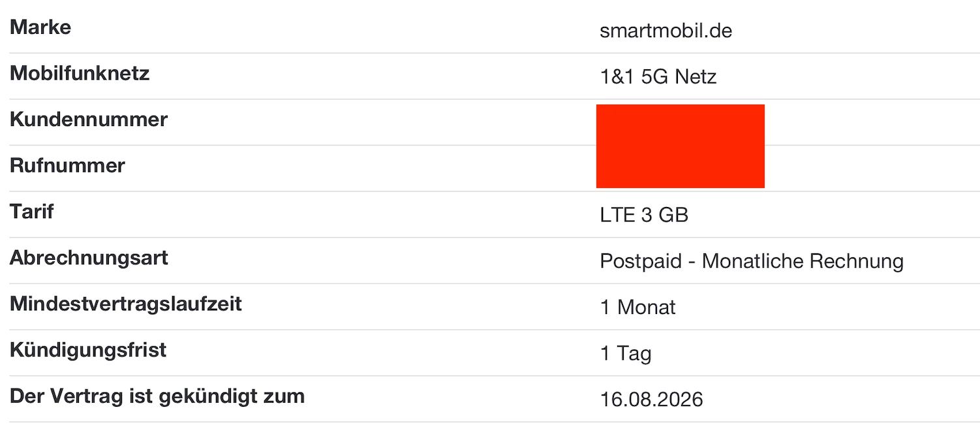Click the Mobilfunknetz row label

(80, 73)
